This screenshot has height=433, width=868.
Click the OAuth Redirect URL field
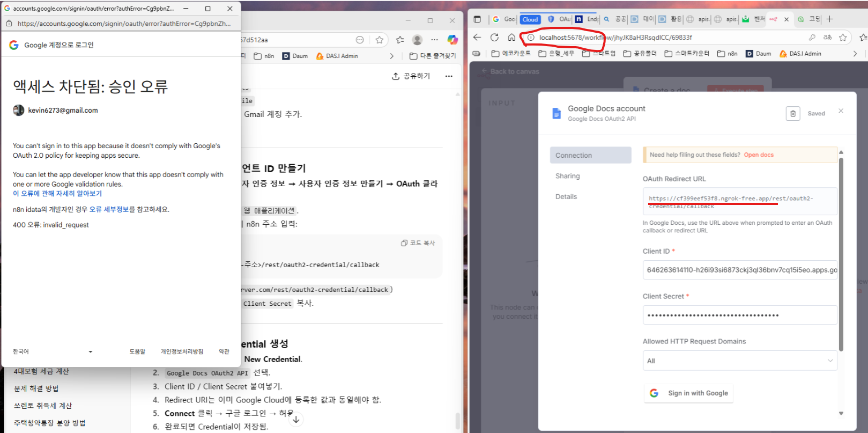click(740, 202)
